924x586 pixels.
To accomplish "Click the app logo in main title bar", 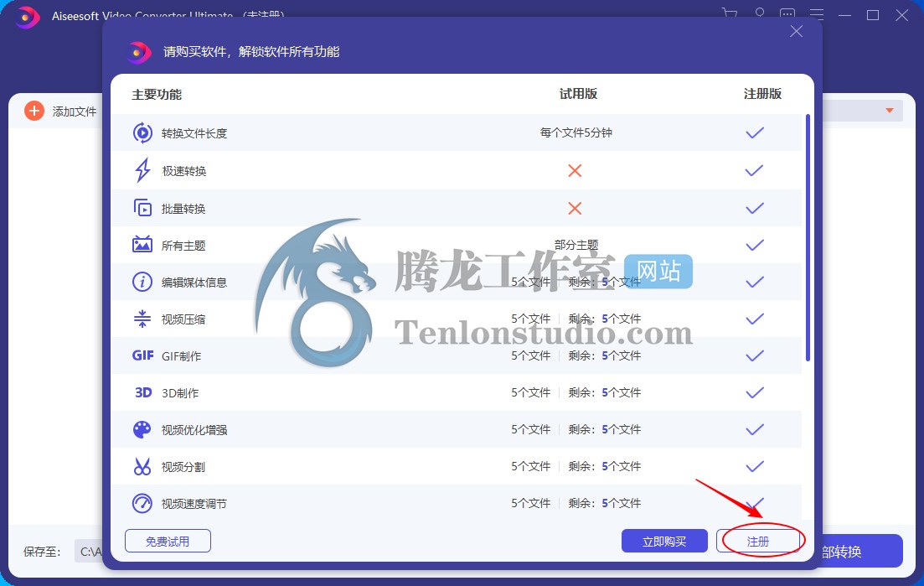I will (x=27, y=17).
